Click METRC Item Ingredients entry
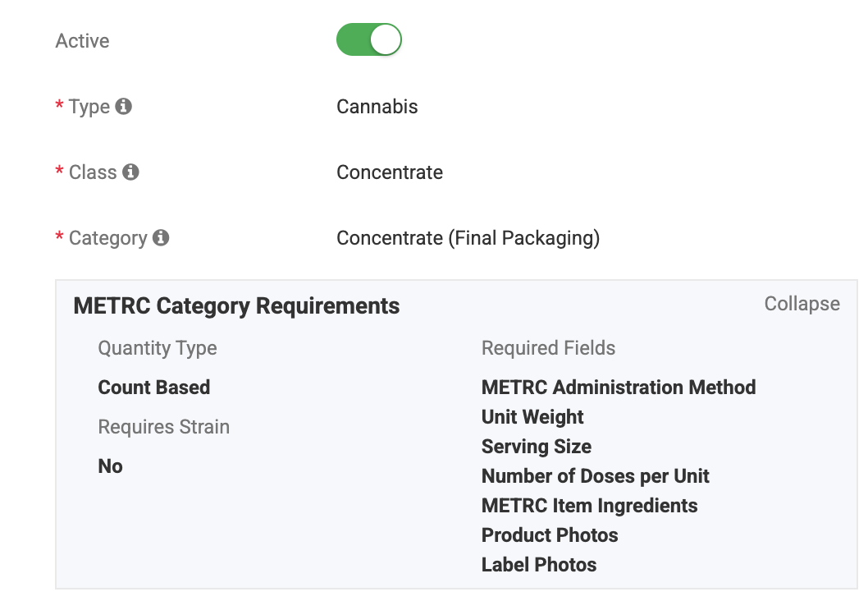 [590, 506]
